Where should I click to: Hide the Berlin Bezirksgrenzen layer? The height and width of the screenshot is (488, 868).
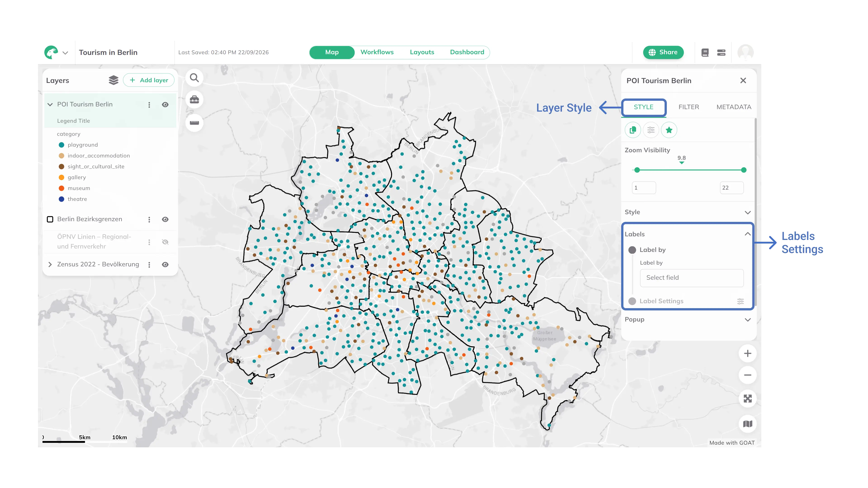click(165, 220)
